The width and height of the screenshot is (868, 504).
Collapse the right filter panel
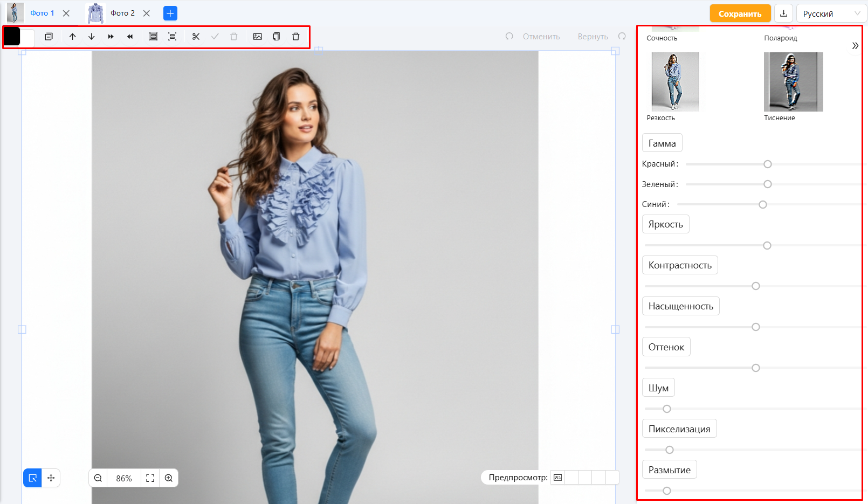pyautogui.click(x=855, y=46)
